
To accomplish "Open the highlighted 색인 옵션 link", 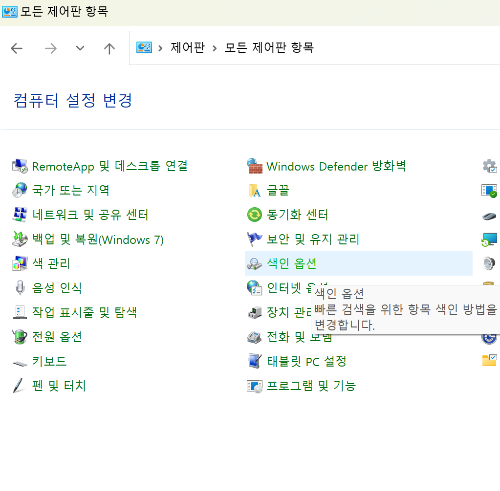I will (292, 264).
